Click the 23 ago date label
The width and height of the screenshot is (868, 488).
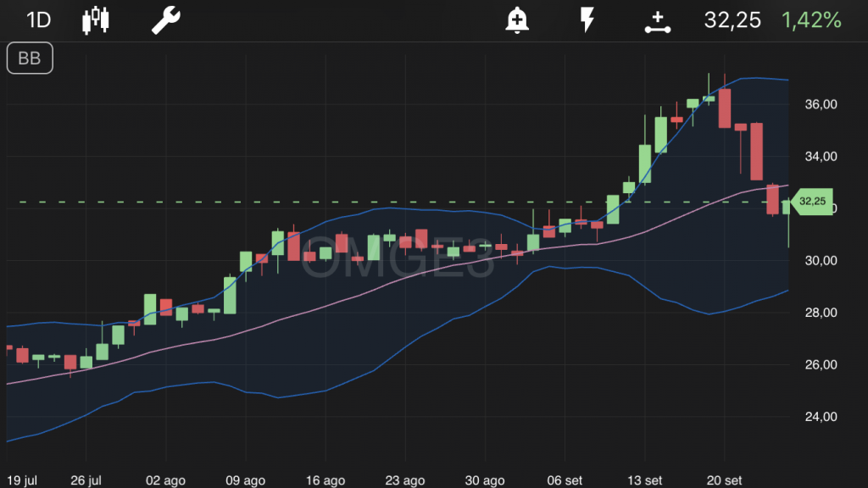[405, 480]
